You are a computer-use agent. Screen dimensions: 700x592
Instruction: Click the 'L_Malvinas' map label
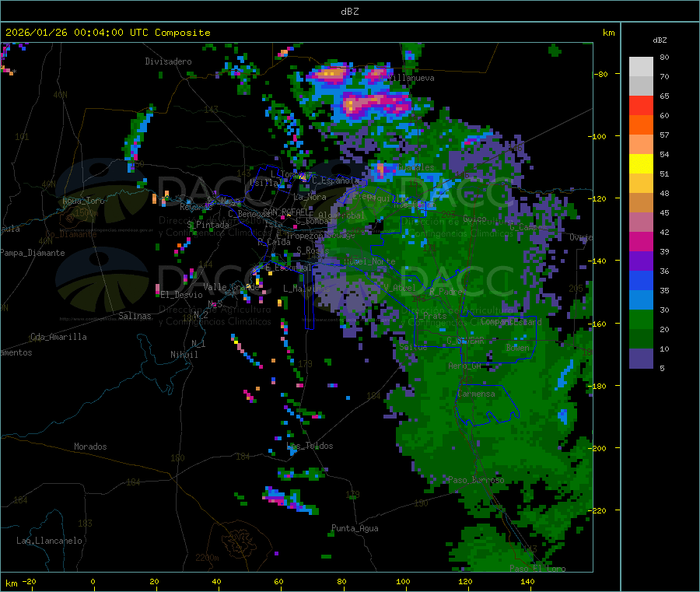pos(306,289)
